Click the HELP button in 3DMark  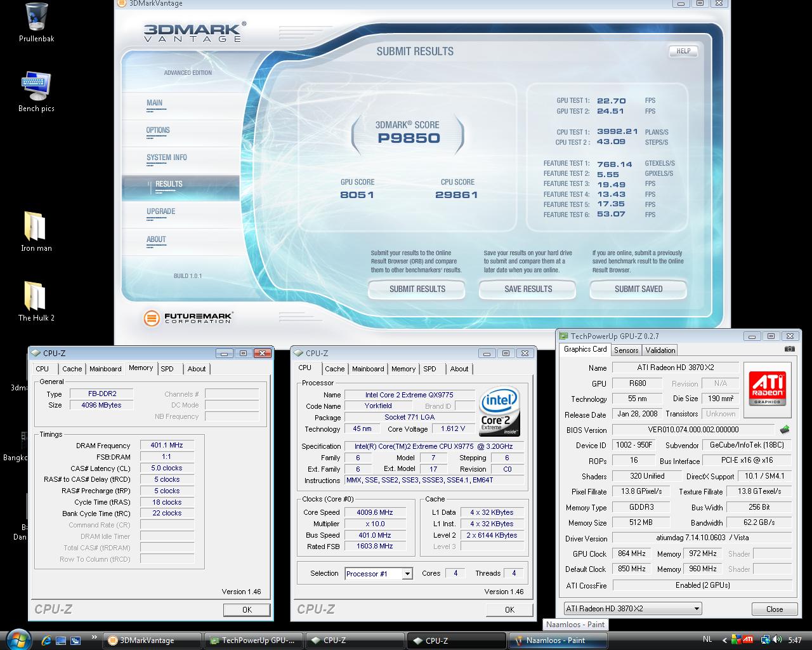[683, 51]
